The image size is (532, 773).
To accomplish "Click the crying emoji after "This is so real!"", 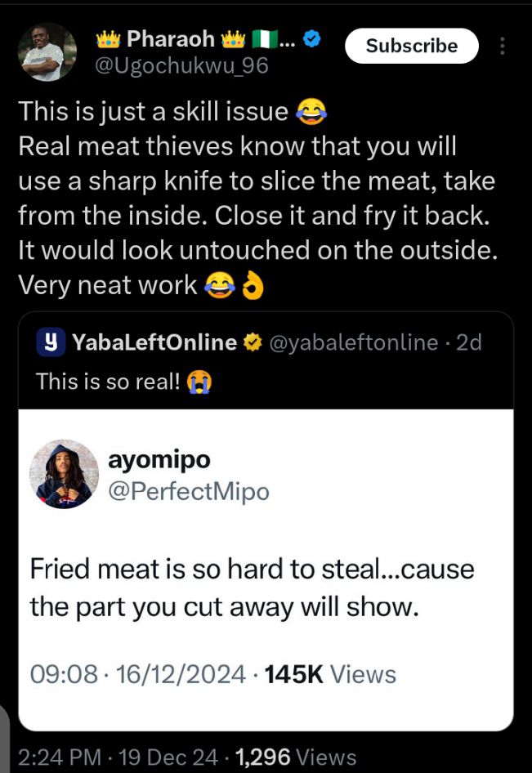I will (x=199, y=381).
